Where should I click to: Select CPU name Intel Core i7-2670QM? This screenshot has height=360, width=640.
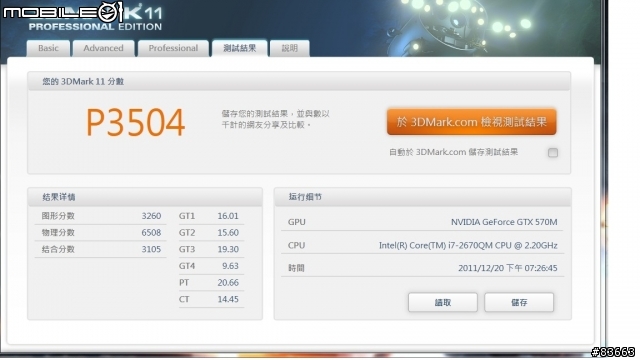point(468,245)
